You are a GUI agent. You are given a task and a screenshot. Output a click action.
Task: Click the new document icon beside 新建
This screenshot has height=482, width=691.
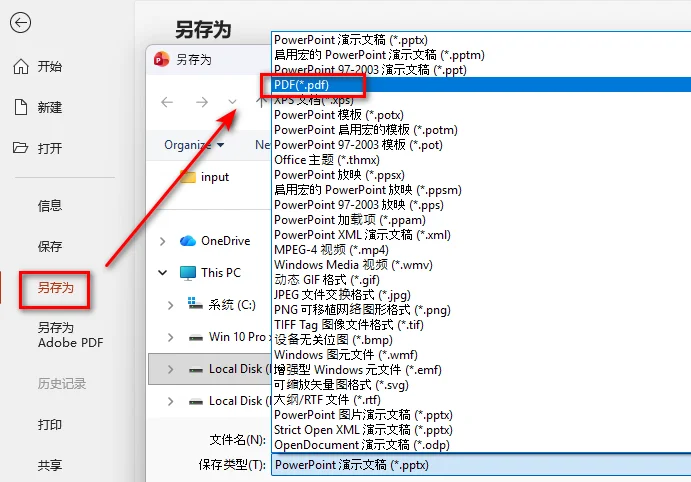coord(21,107)
